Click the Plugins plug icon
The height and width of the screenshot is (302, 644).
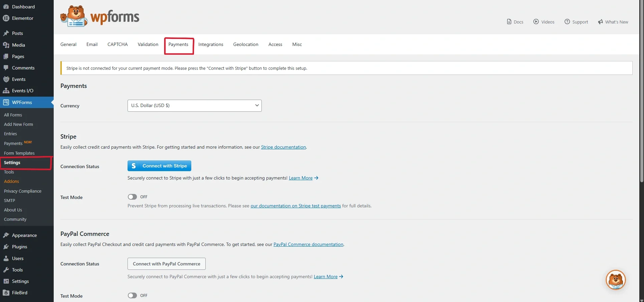[x=6, y=247]
